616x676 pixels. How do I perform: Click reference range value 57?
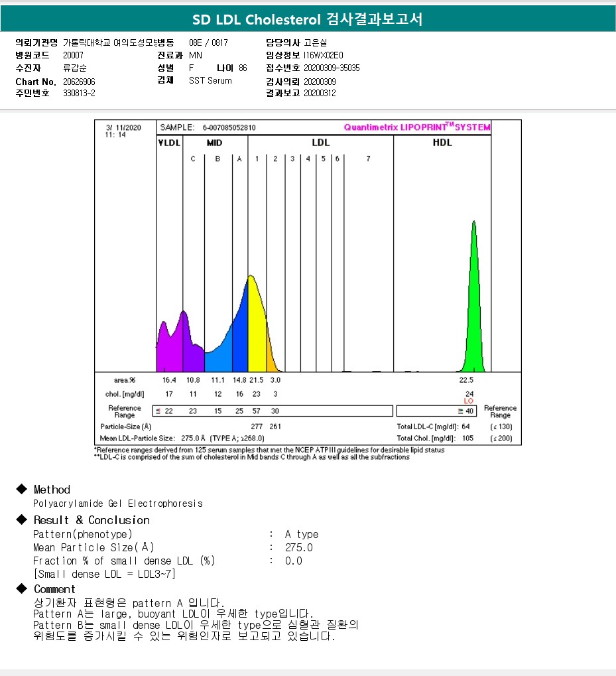(257, 411)
